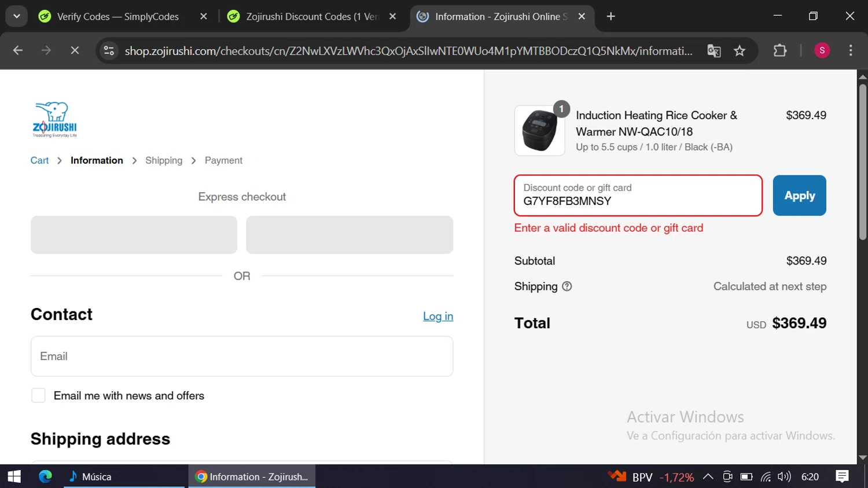Image resolution: width=868 pixels, height=488 pixels.
Task: Close the Zojirushi Discount Codes tab
Action: (393, 16)
